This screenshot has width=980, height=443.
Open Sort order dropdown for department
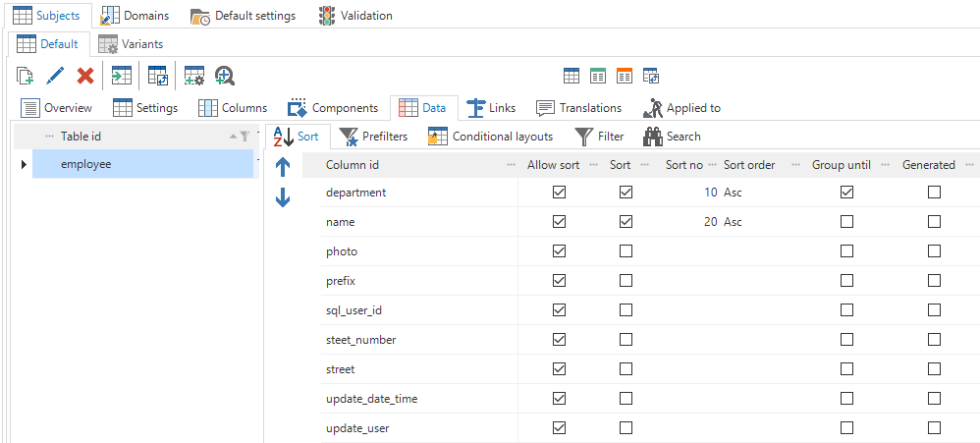[761, 193]
